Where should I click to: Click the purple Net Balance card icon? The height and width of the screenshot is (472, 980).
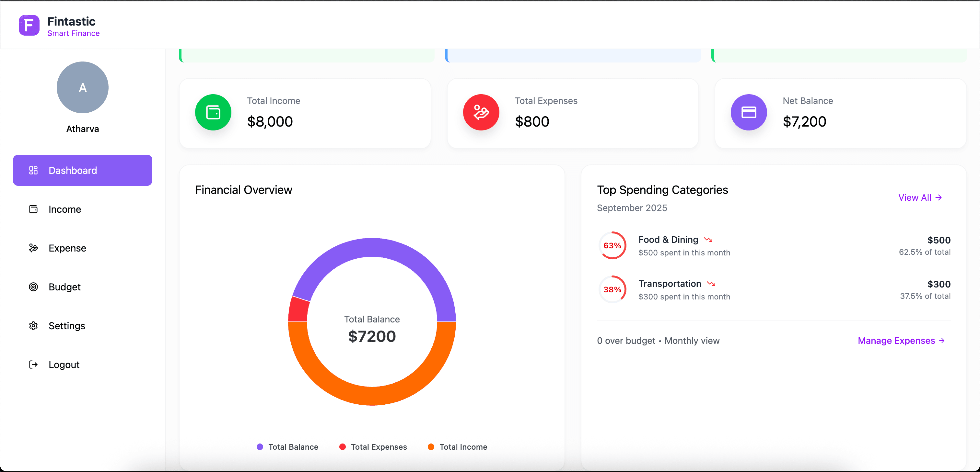tap(749, 112)
